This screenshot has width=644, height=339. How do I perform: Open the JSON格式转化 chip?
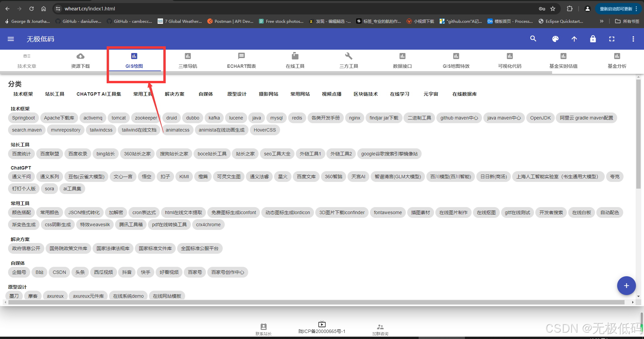(84, 212)
